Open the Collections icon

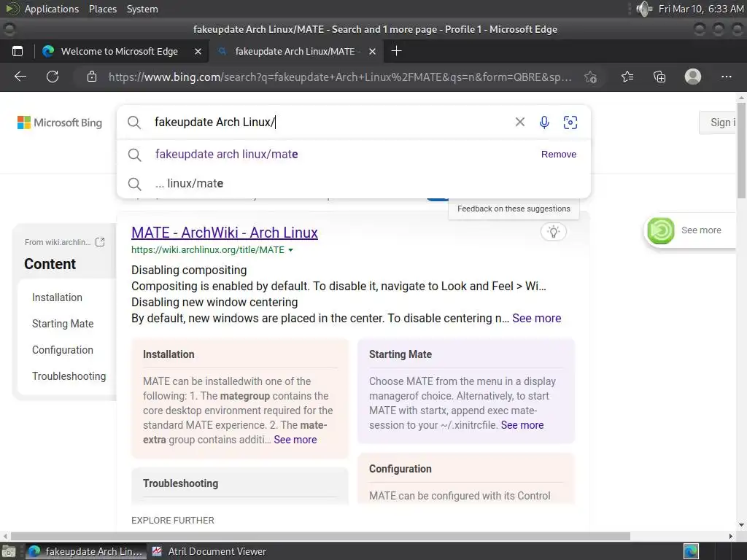click(659, 77)
